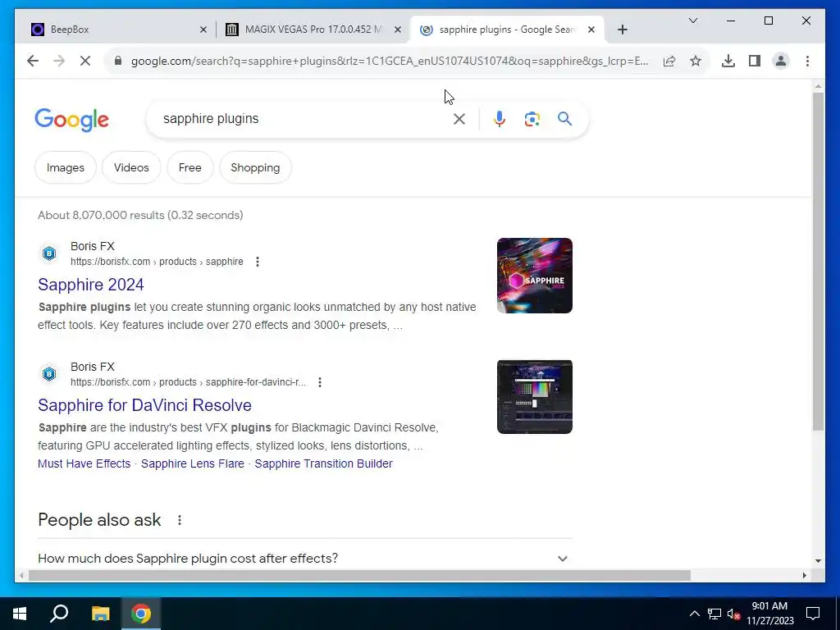This screenshot has width=840, height=630.
Task: Close the BeepBox tab
Action: 203,30
